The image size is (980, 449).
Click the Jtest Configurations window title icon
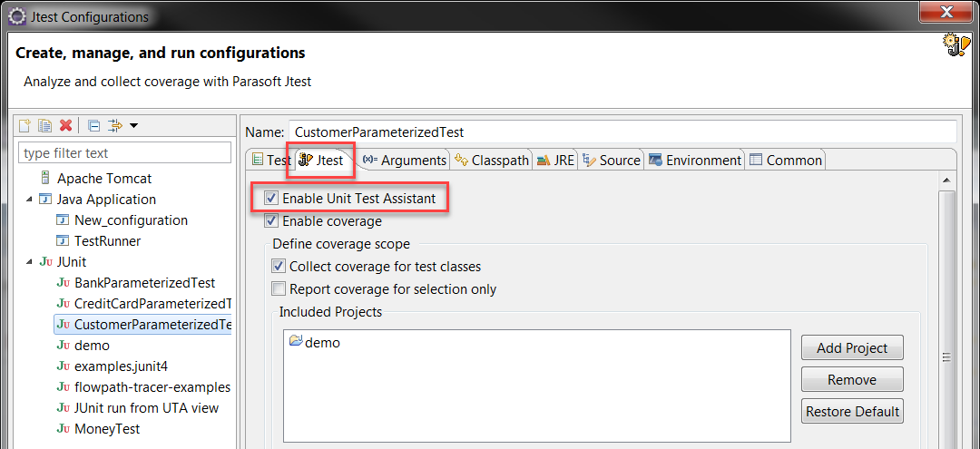[x=16, y=17]
